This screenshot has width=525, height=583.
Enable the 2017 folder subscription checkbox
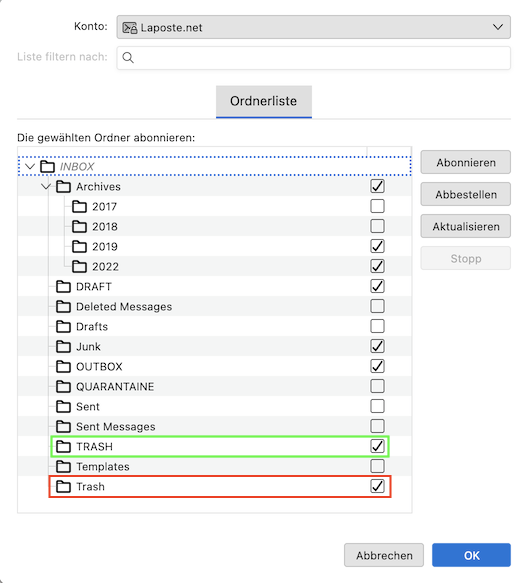point(377,206)
